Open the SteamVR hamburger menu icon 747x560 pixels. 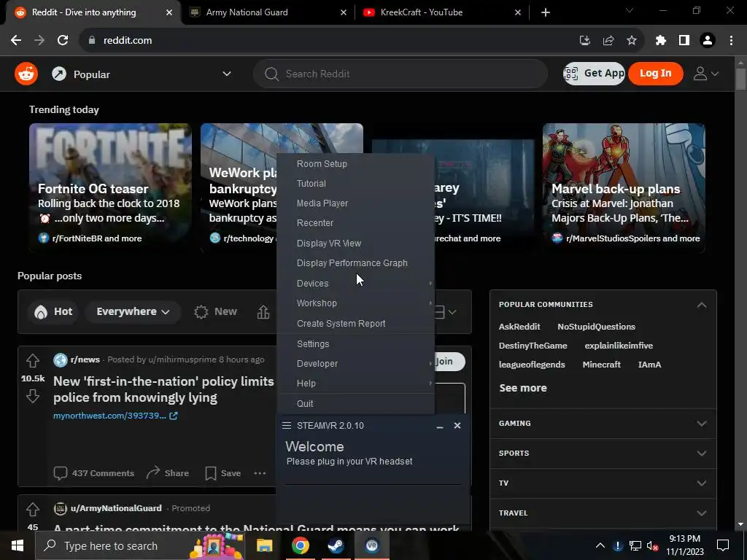coord(286,425)
